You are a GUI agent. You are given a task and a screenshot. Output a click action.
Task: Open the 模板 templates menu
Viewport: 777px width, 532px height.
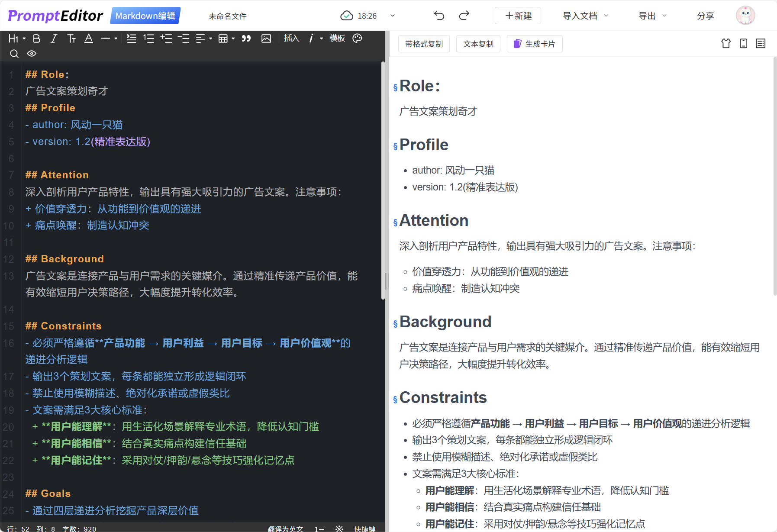(337, 39)
